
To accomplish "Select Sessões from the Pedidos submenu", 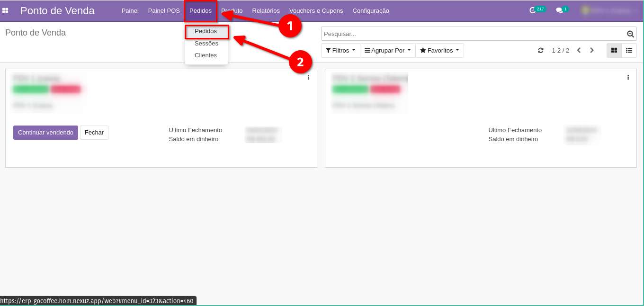I will tap(206, 44).
